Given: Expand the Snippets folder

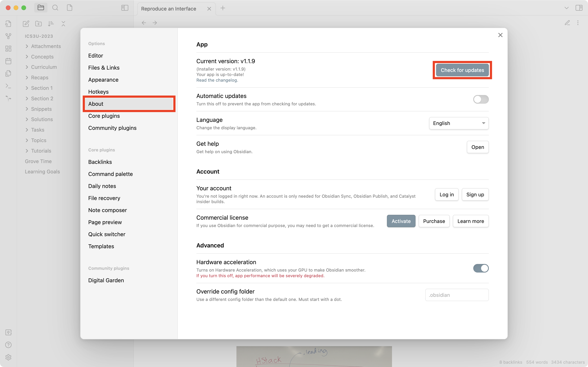Looking at the screenshot, I should point(27,109).
